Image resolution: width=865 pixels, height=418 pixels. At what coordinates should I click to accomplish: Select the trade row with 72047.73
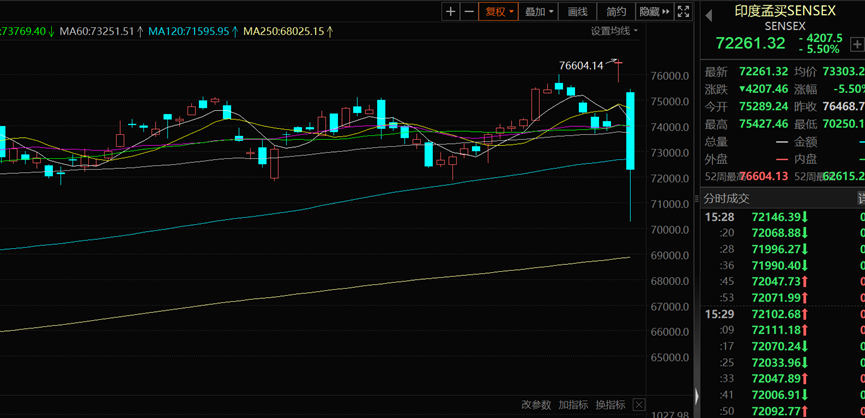point(783,282)
